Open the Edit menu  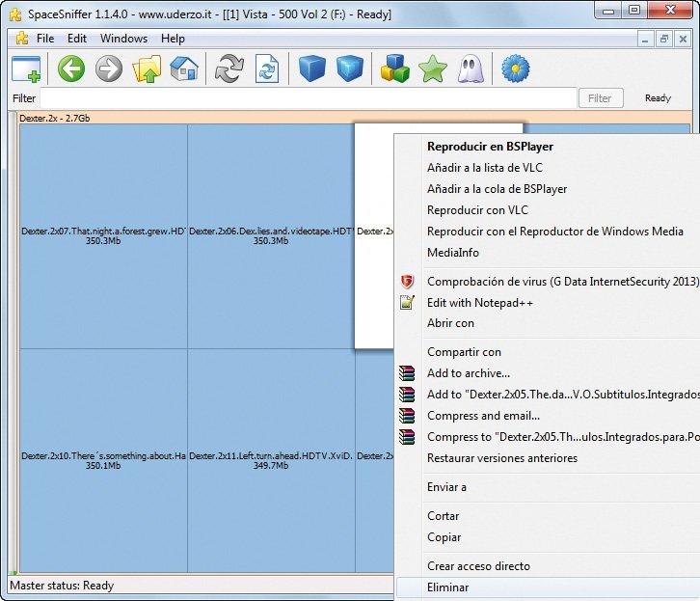point(77,39)
